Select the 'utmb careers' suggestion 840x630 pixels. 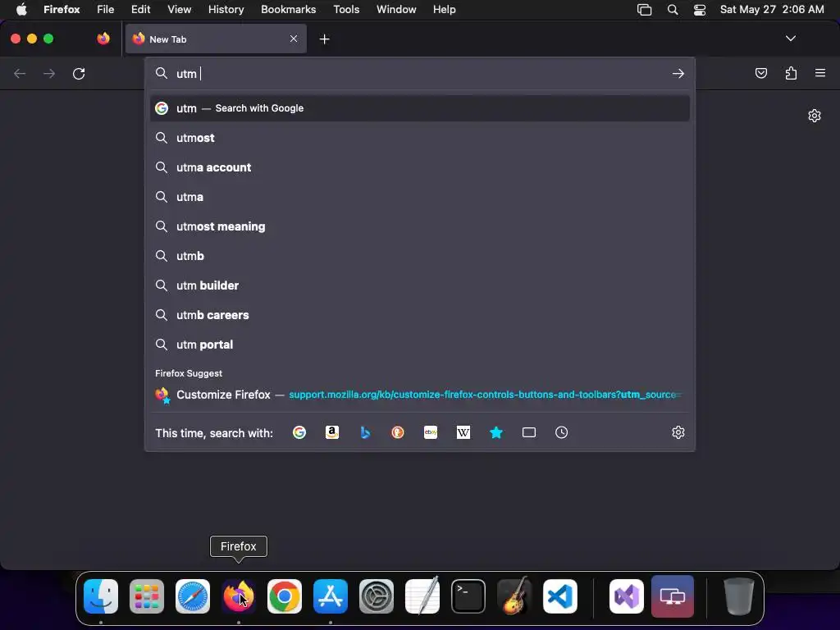click(420, 314)
